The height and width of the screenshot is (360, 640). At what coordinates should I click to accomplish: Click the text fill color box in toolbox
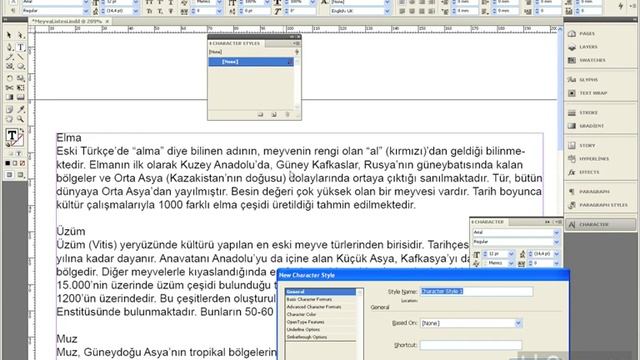point(11,135)
